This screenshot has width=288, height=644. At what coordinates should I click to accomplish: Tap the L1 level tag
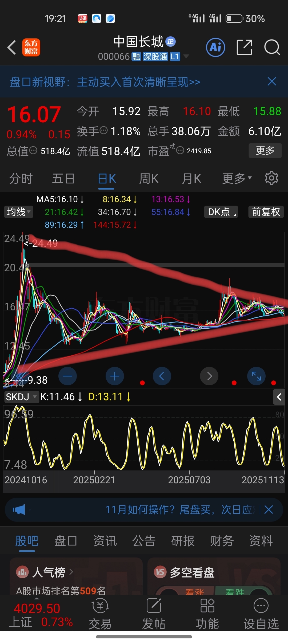tap(175, 56)
